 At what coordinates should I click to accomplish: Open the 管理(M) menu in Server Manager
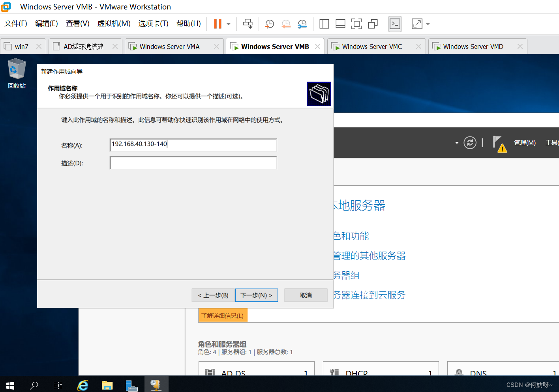click(525, 143)
